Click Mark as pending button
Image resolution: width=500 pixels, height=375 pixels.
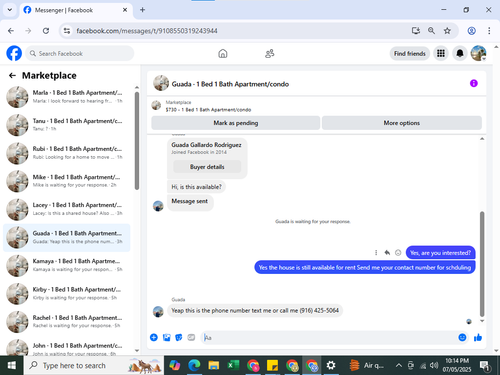click(236, 123)
